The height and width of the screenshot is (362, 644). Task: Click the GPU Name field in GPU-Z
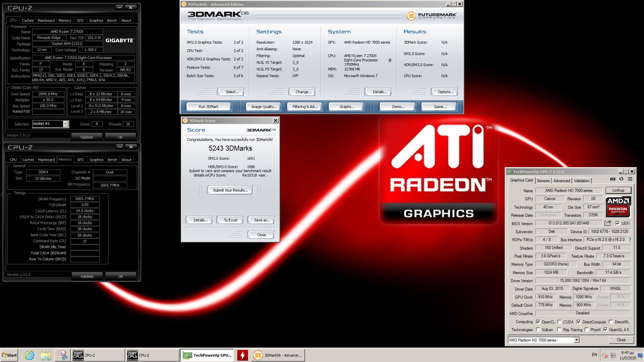click(x=568, y=191)
